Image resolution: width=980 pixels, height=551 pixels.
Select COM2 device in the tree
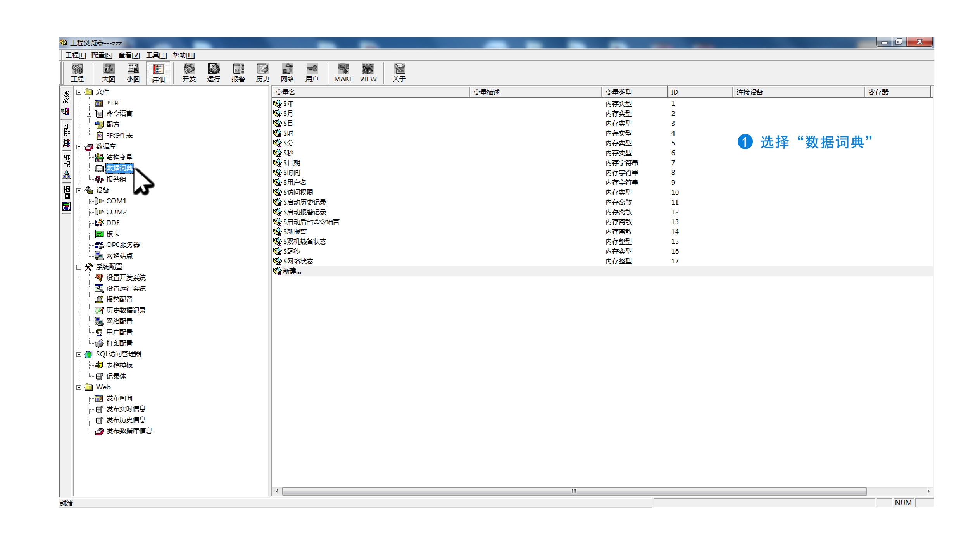(116, 212)
